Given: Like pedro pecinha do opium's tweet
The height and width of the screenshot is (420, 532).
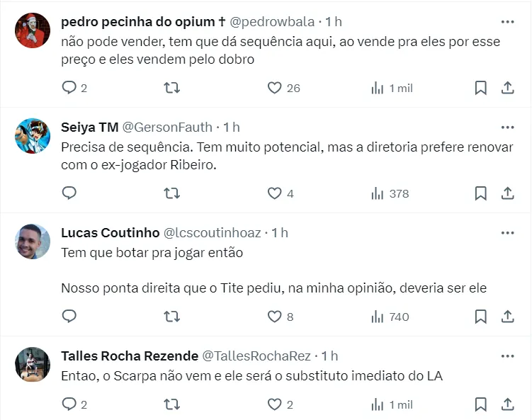Looking at the screenshot, I should tap(275, 88).
